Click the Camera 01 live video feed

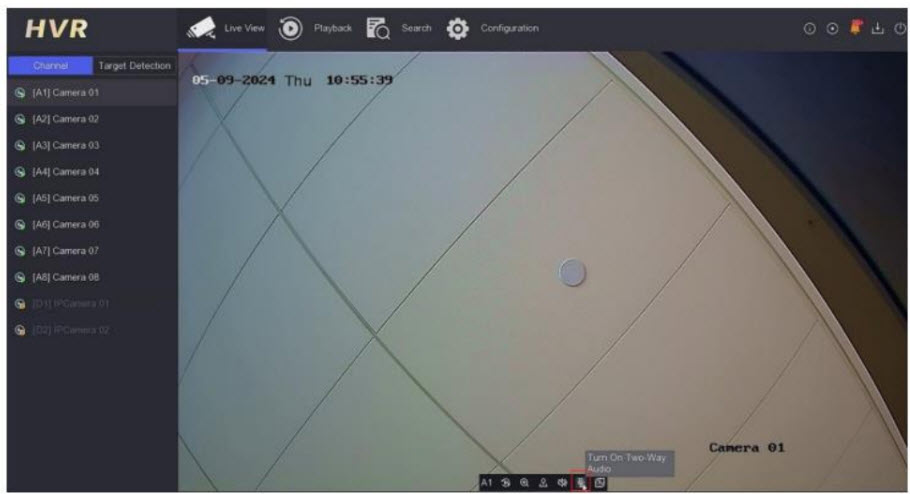point(540,260)
